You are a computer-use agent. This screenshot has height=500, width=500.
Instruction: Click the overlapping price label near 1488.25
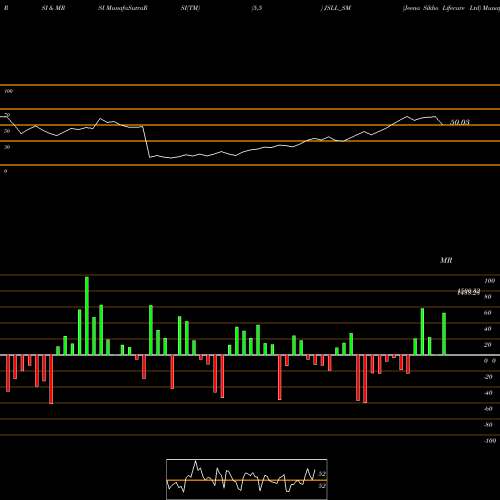[468, 292]
